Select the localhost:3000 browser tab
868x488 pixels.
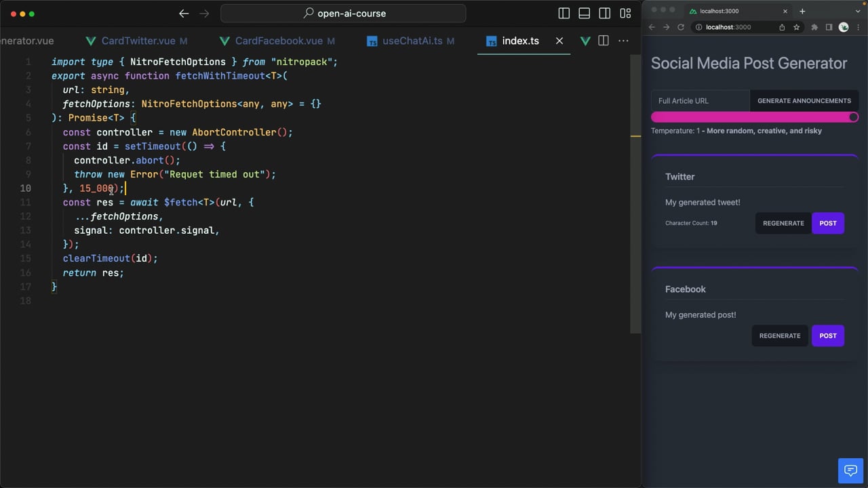coord(739,11)
